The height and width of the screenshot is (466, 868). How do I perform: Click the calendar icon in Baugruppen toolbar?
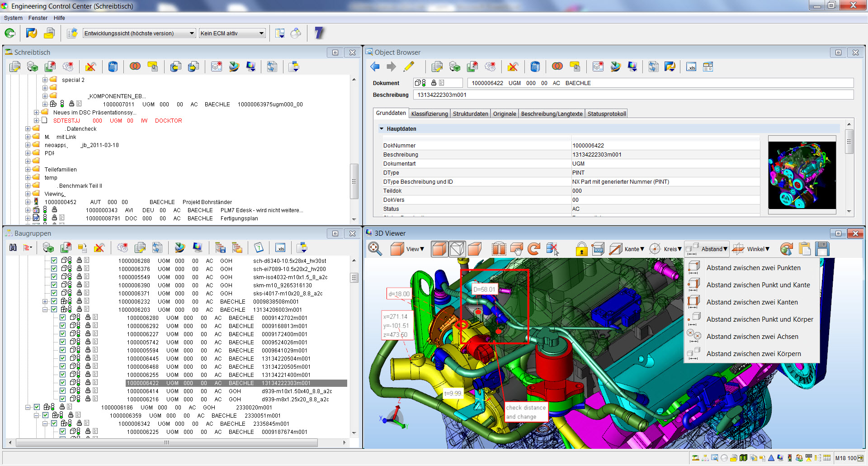click(258, 247)
